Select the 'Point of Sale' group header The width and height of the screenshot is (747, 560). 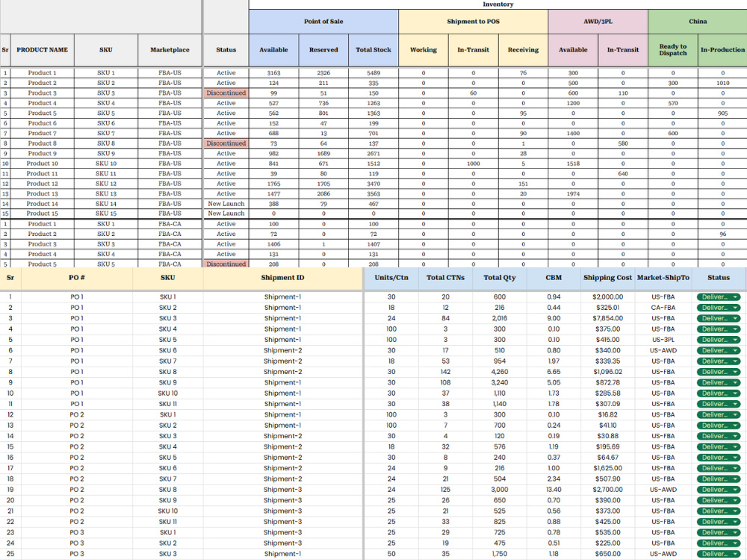click(x=323, y=22)
